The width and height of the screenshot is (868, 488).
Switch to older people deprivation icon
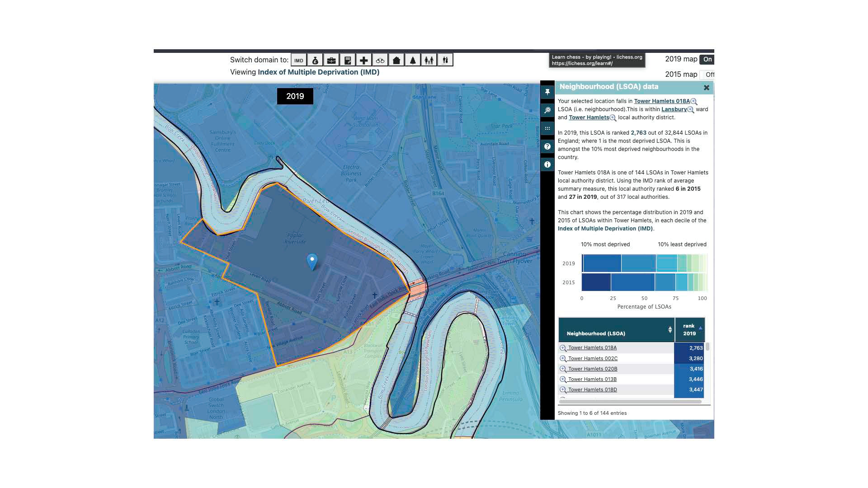pos(445,60)
